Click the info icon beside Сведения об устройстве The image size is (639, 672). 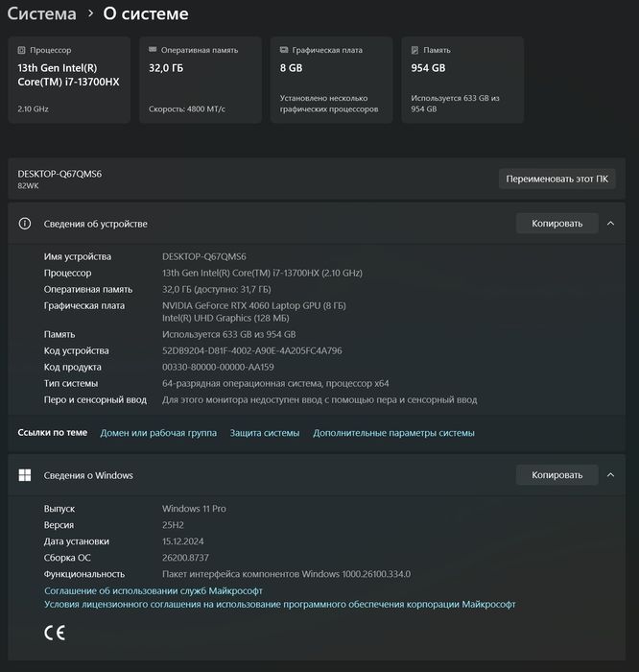[25, 224]
